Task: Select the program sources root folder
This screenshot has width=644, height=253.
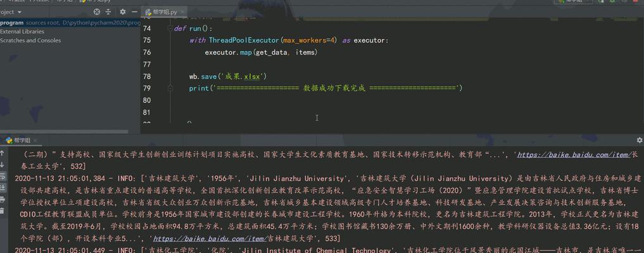Action: (70, 23)
